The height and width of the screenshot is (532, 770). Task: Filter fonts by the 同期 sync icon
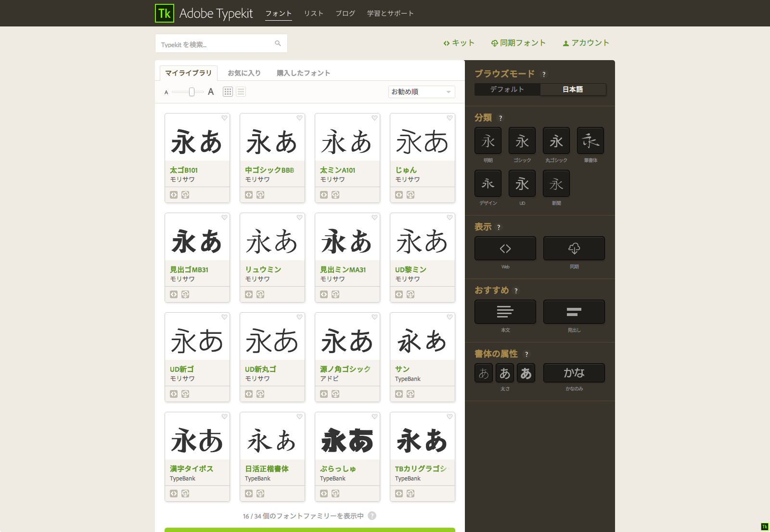[574, 248]
